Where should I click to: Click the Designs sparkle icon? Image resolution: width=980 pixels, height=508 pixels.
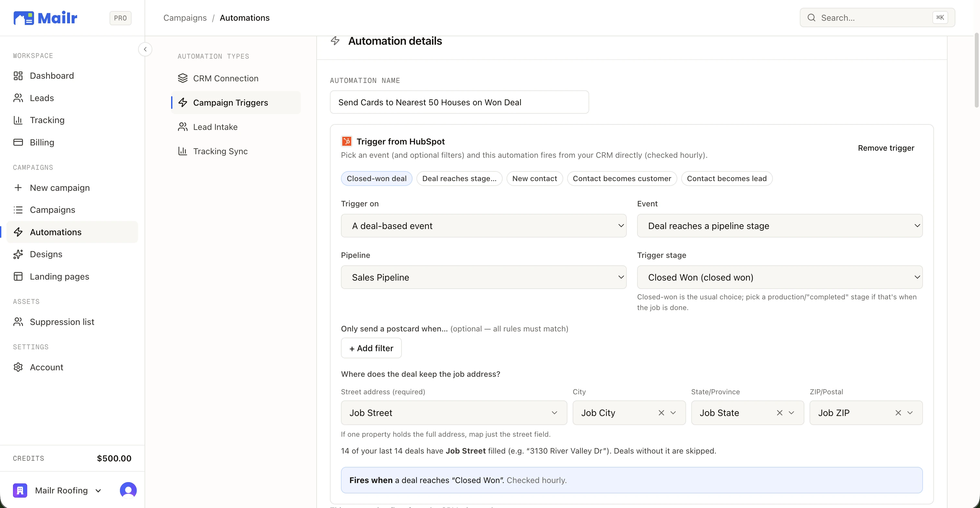click(x=18, y=254)
